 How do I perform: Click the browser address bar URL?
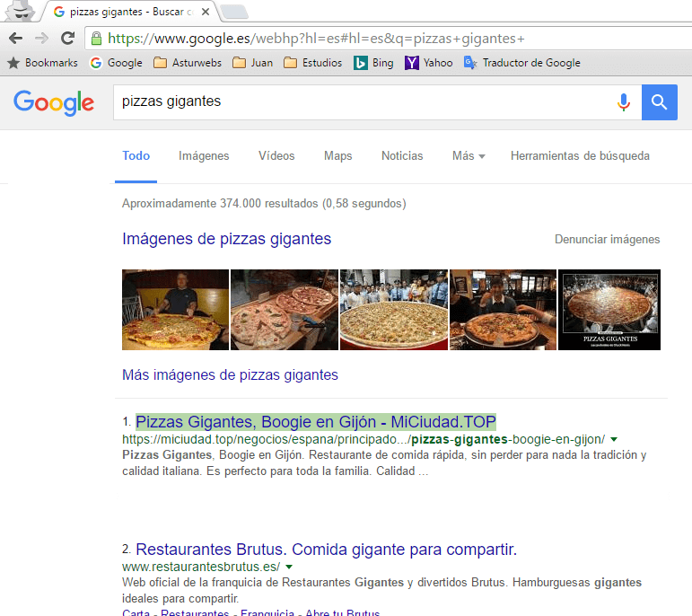click(316, 39)
